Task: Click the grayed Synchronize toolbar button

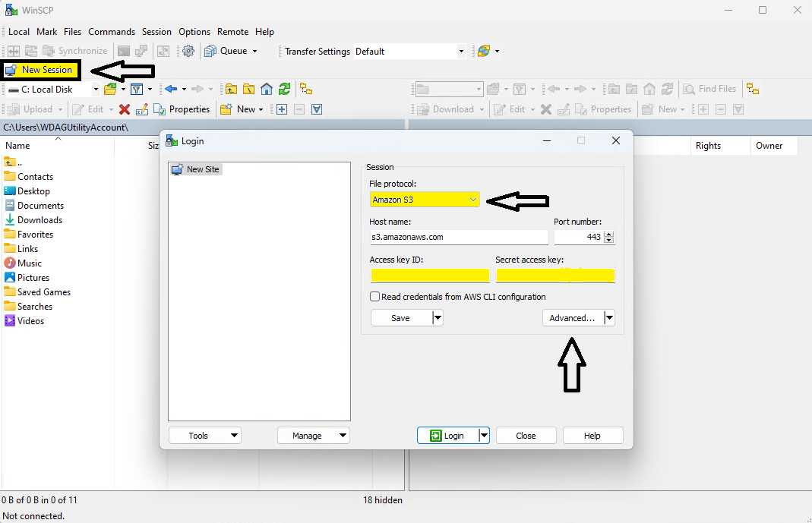Action: click(75, 51)
